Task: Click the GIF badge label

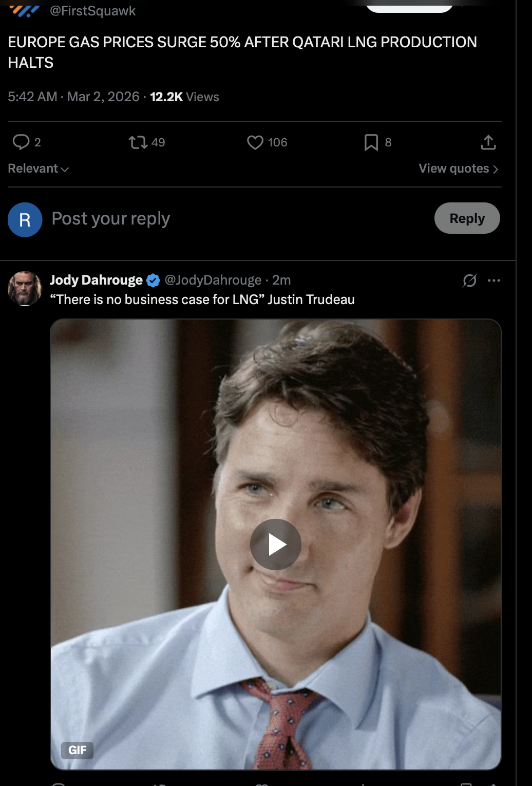Action: point(77,750)
